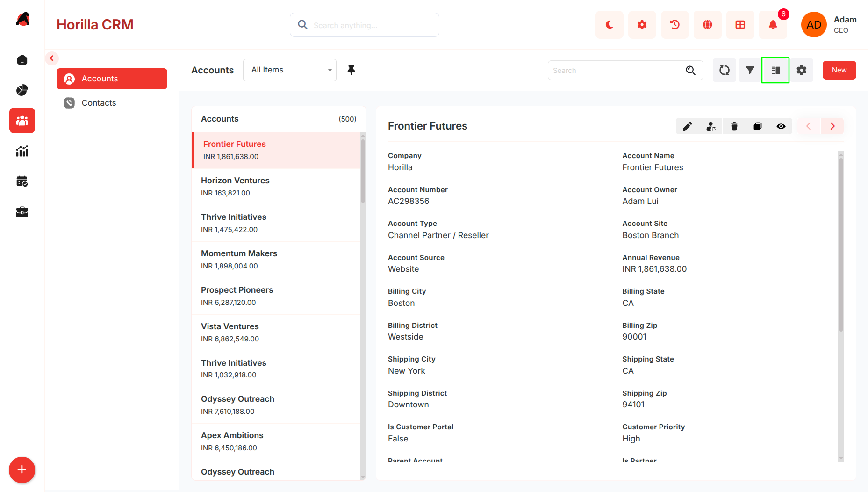Viewport: 868px width, 492px height.
Task: Open pie chart dashboard sidebar icon
Action: click(22, 90)
